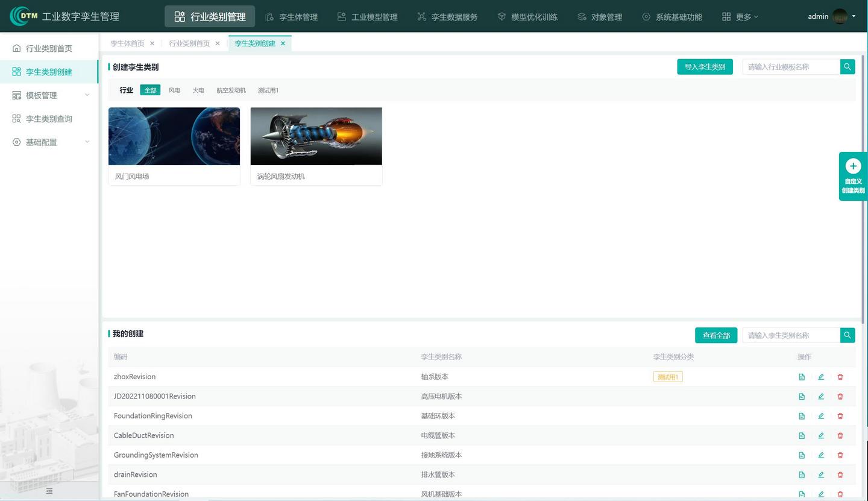View details icon for drainRevision row
Image resolution: width=868 pixels, height=501 pixels.
tap(802, 475)
